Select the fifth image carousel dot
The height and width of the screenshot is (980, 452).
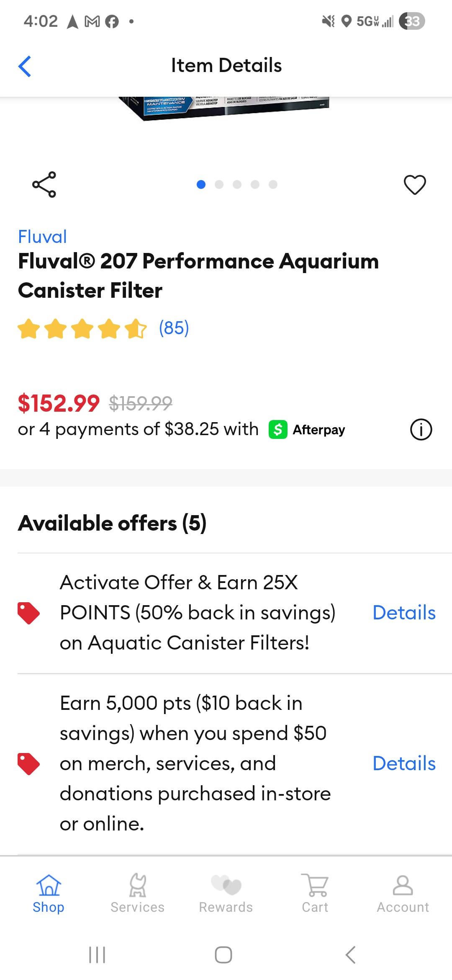pyautogui.click(x=273, y=185)
